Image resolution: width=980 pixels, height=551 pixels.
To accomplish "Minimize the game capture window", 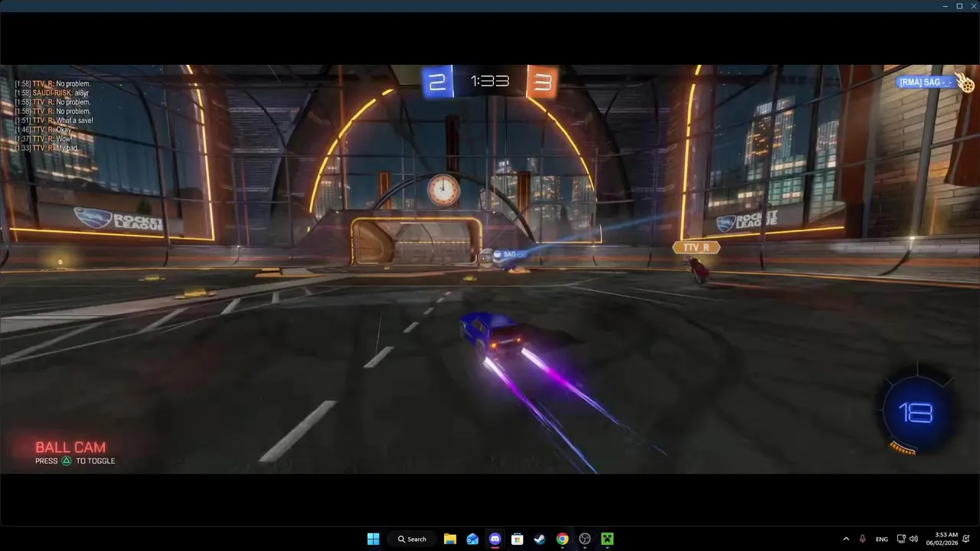I will [945, 6].
